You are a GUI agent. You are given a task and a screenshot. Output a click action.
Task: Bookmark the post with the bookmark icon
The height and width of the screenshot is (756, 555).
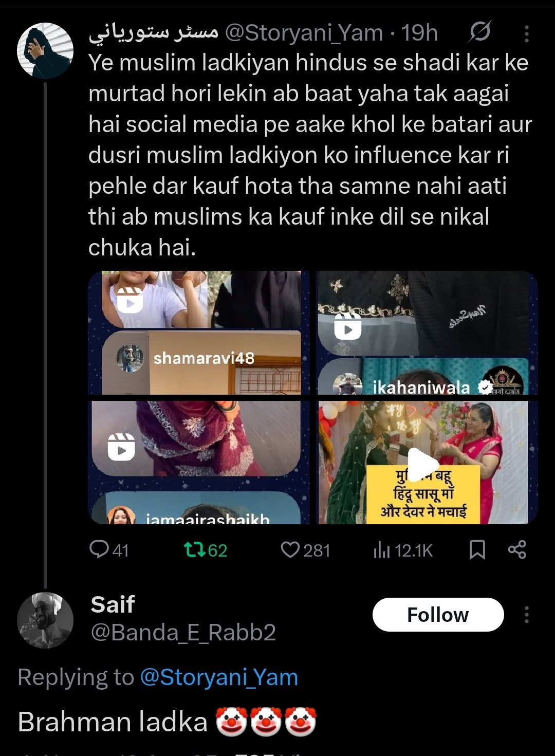tap(477, 550)
